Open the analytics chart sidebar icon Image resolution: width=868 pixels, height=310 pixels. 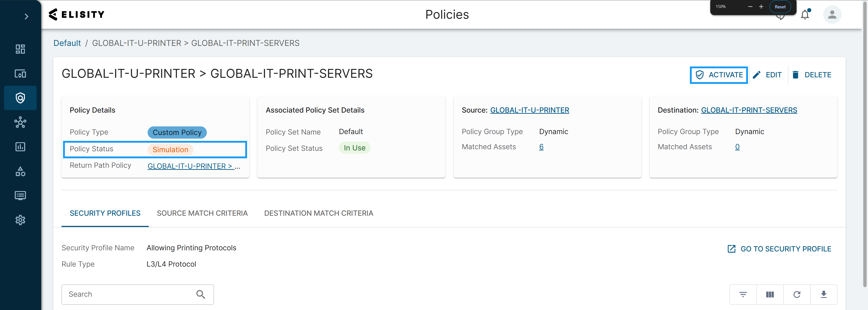[20, 147]
